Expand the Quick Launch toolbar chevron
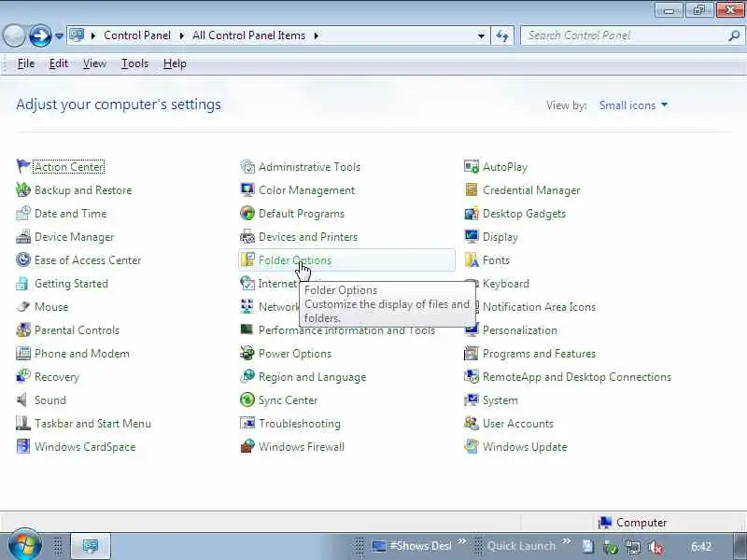Screen dimensions: 747x560 tap(567, 541)
